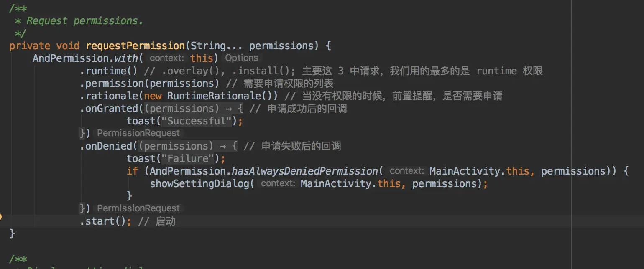This screenshot has height=269, width=644.
Task: Click the private keyword
Action: click(x=30, y=46)
